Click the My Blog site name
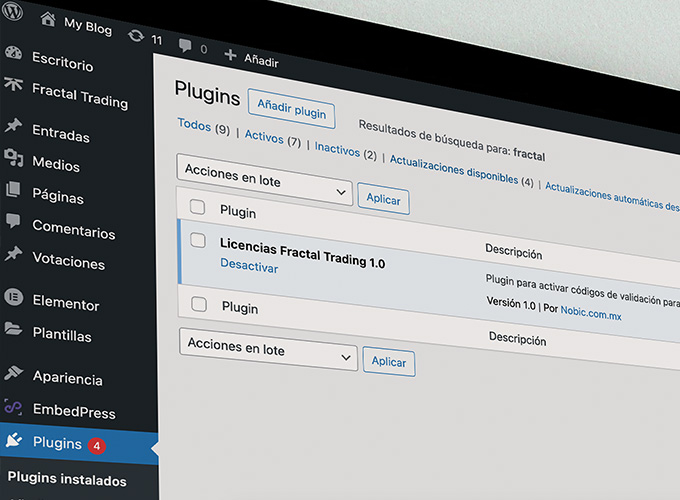The height and width of the screenshot is (500, 680). pos(88,26)
